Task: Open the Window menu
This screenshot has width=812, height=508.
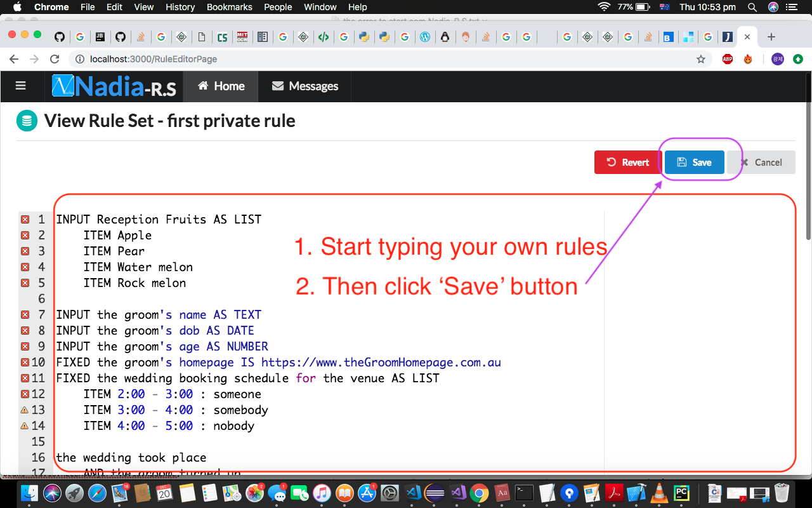Action: (320, 7)
